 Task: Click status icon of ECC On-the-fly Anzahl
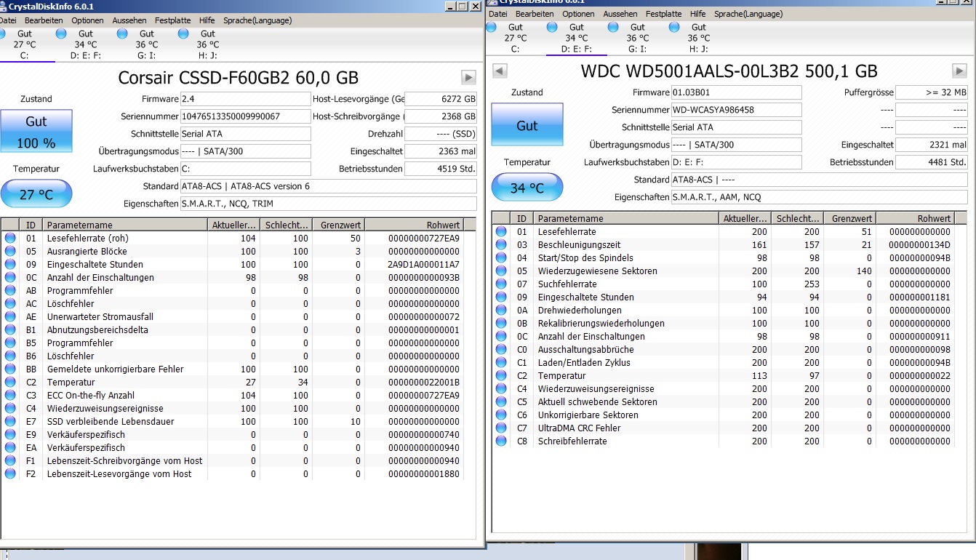pos(10,395)
